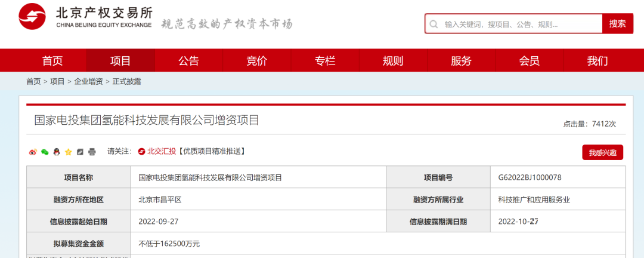This screenshot has width=644, height=258.
Task: Go to 正式披露 in breadcrumb
Action: 127,81
